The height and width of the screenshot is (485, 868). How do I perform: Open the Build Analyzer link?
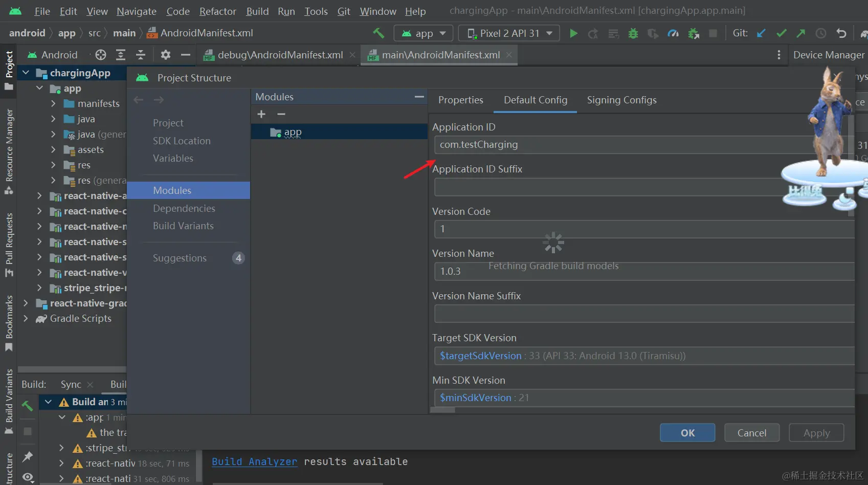(x=254, y=461)
